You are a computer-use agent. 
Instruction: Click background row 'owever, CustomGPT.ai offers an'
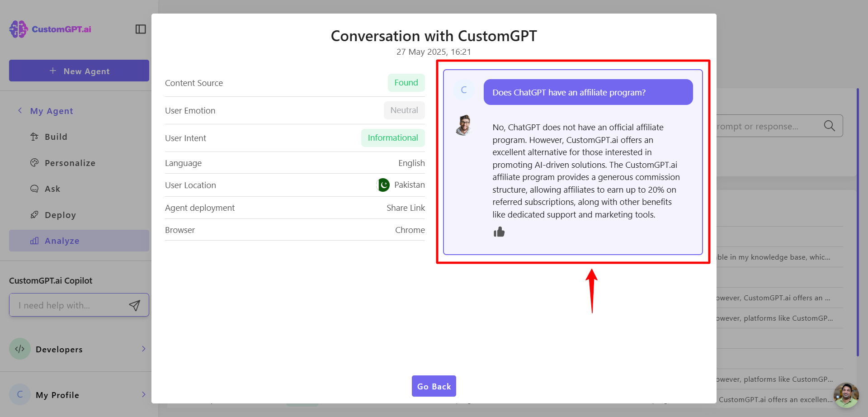click(x=774, y=298)
